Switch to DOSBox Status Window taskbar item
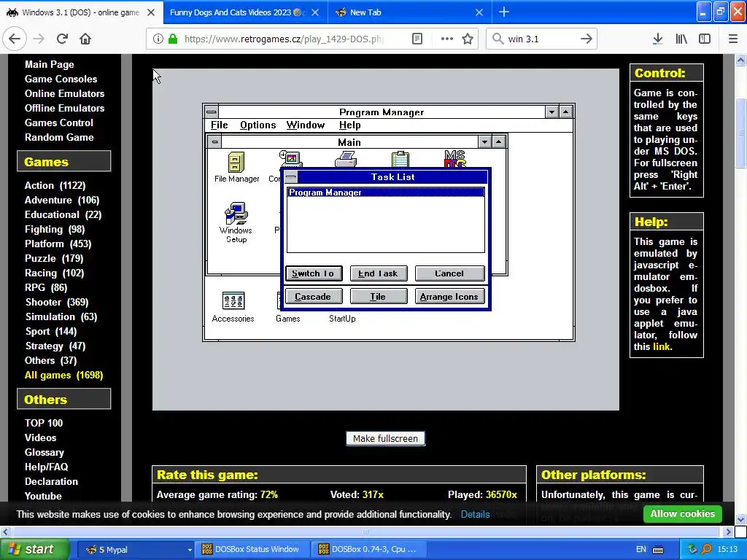 tap(251, 550)
